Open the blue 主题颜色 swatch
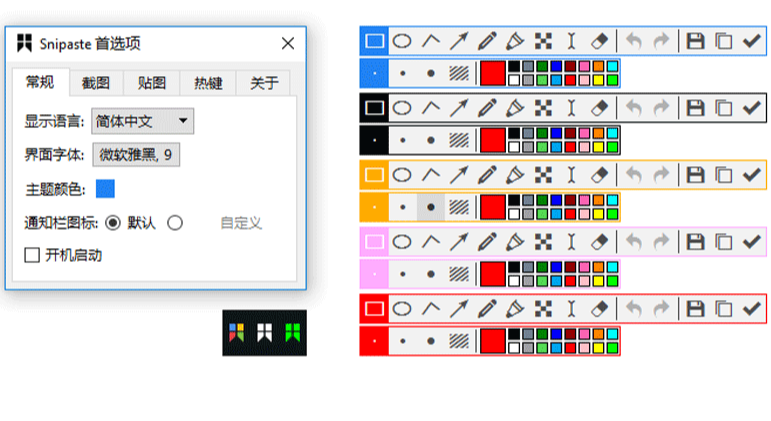Screen dimensions: 771x421 105,188
